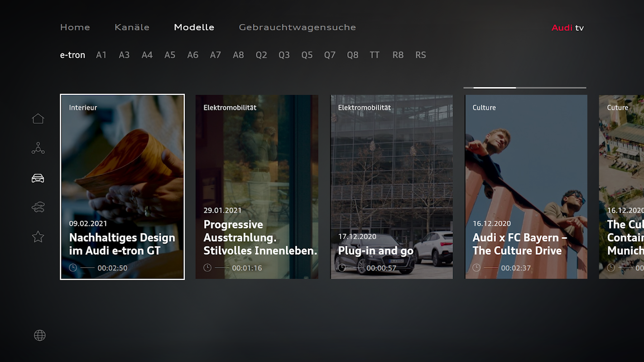644x362 pixels.
Task: Pick the Q8 model filter
Action: 353,55
